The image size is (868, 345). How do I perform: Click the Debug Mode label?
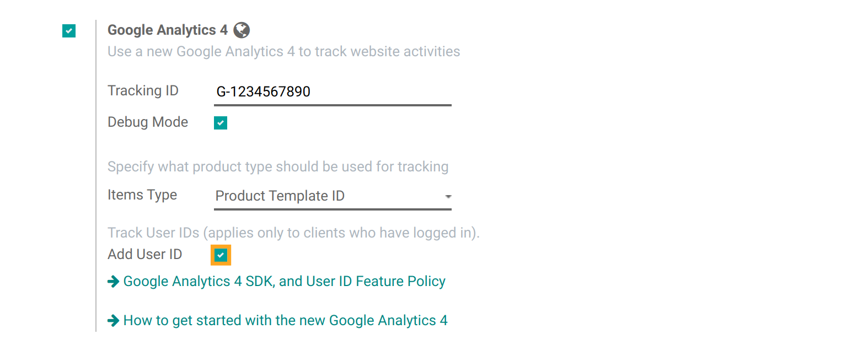coord(148,122)
